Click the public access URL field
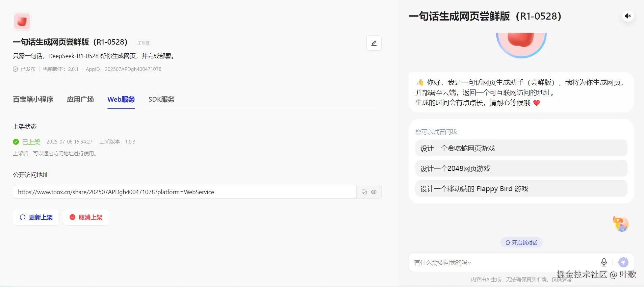644x287 pixels. tap(185, 192)
